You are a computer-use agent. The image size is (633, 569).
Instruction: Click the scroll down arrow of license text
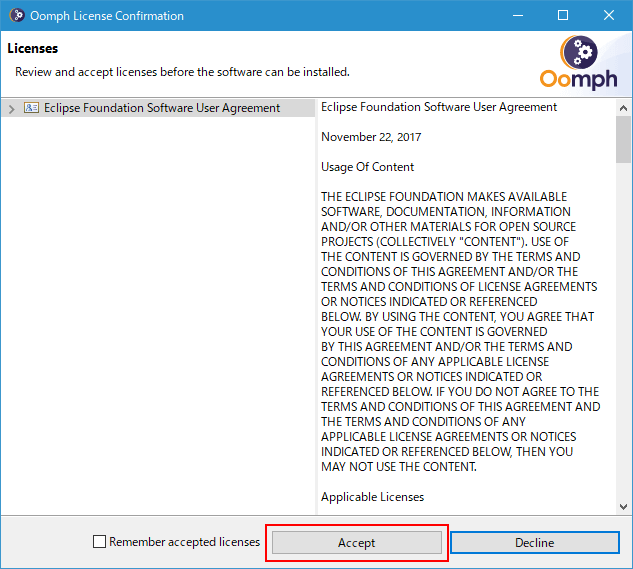point(623,506)
